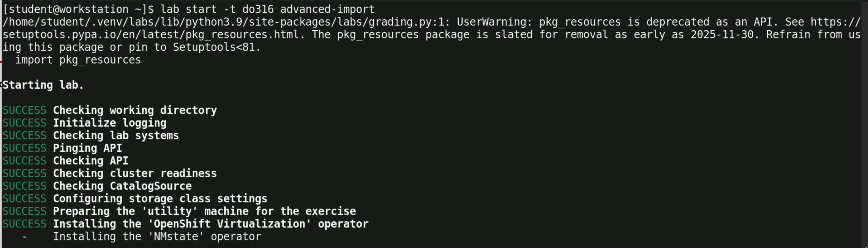This screenshot has height=248, width=868.
Task: Click the "Initialize logging" status line
Action: [x=109, y=123]
